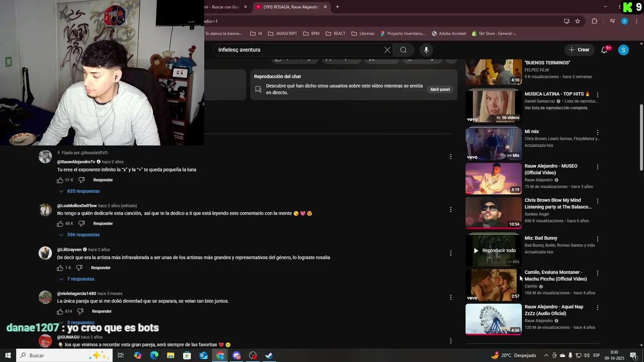This screenshot has height=362, width=644.
Task: Open options menu for violetagarcia1480 comment
Action: pos(451,297)
